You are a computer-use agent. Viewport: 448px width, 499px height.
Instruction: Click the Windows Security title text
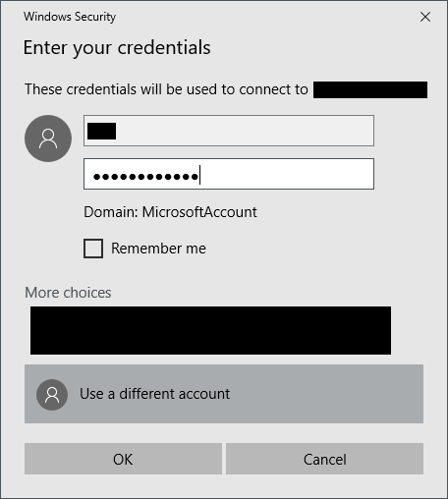pyautogui.click(x=70, y=17)
